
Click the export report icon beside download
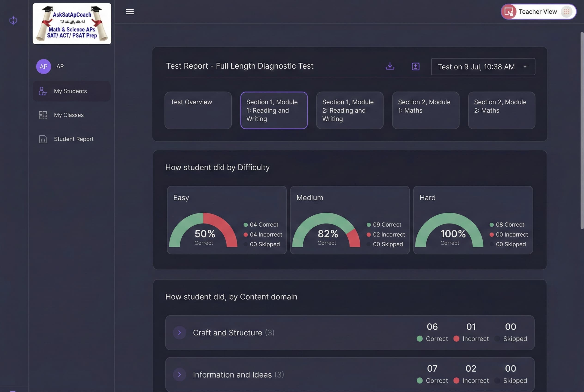point(415,67)
